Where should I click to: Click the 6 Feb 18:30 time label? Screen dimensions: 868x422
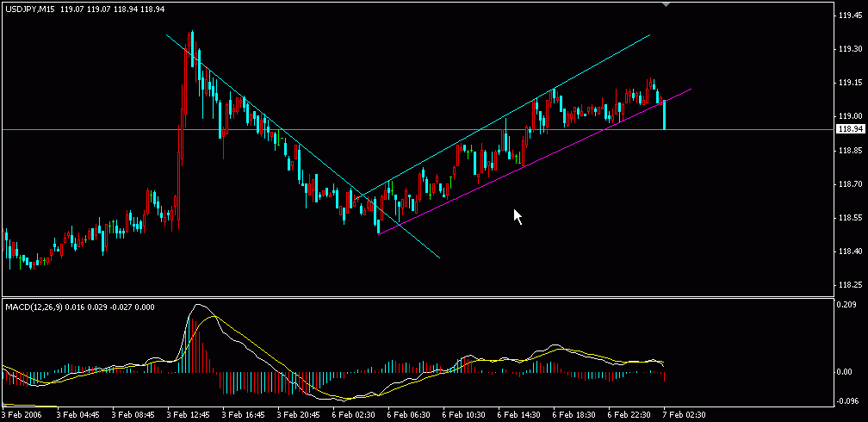point(574,414)
